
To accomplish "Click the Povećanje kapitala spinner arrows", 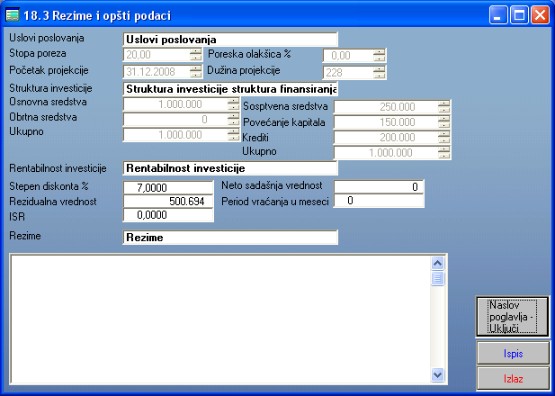I will tap(444, 122).
